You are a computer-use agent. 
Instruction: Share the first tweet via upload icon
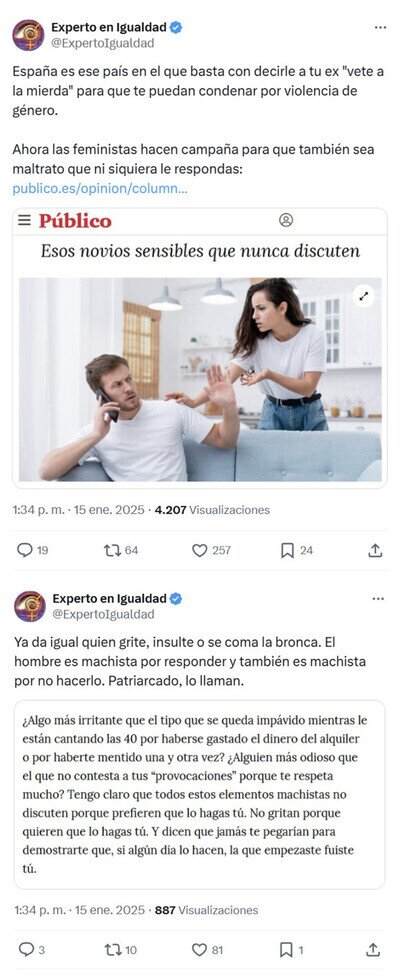374,550
